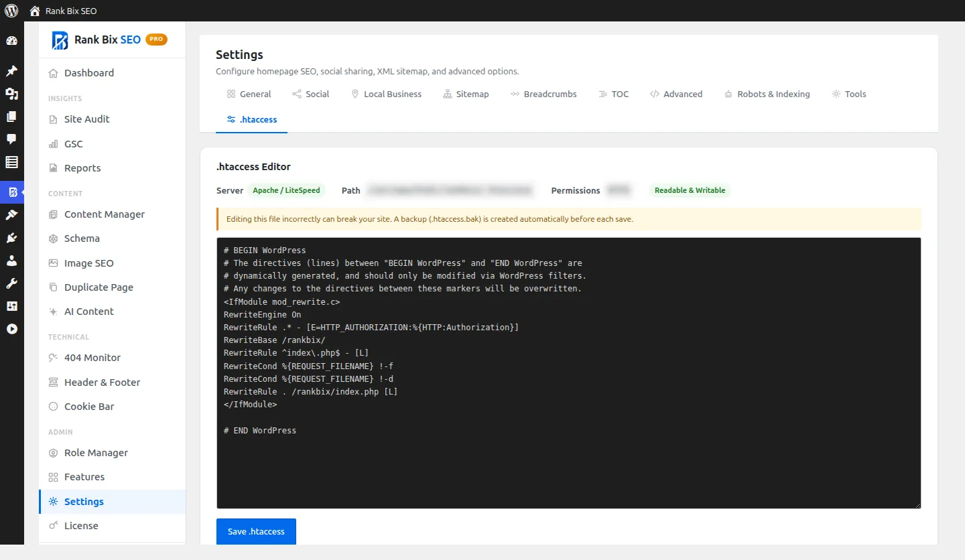
Task: Open the Tools tab
Action: click(849, 94)
